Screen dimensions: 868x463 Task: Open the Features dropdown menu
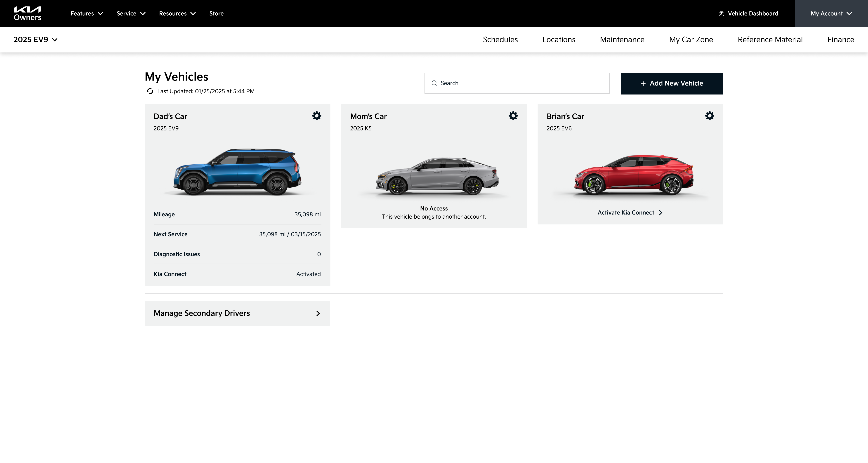tap(86, 14)
